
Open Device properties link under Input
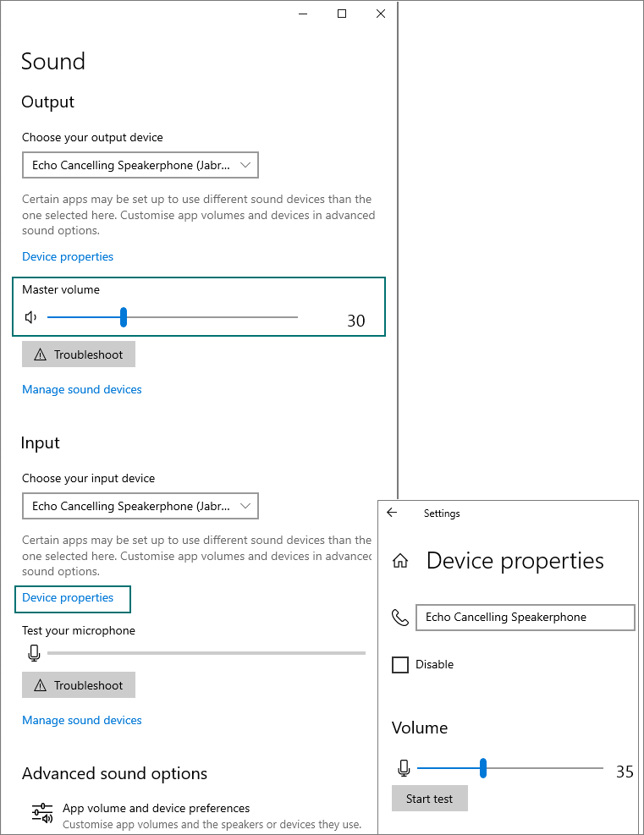tap(68, 597)
